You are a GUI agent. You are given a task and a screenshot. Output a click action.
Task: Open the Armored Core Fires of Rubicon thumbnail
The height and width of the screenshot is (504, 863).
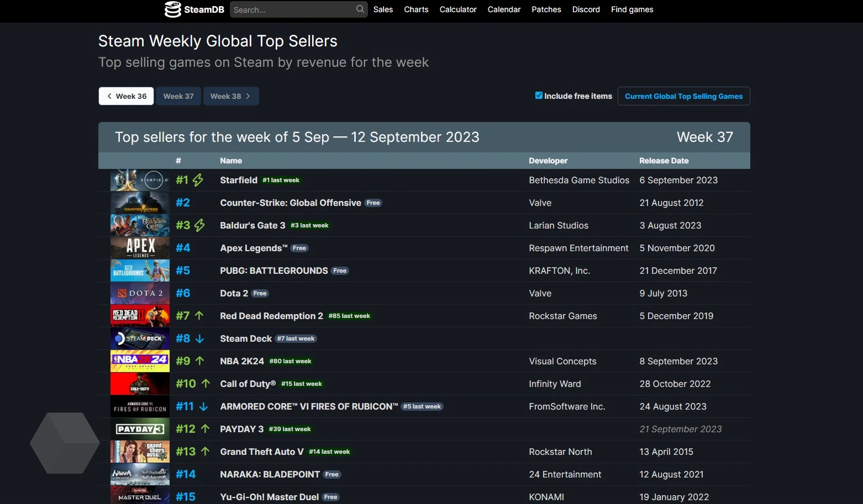(140, 406)
